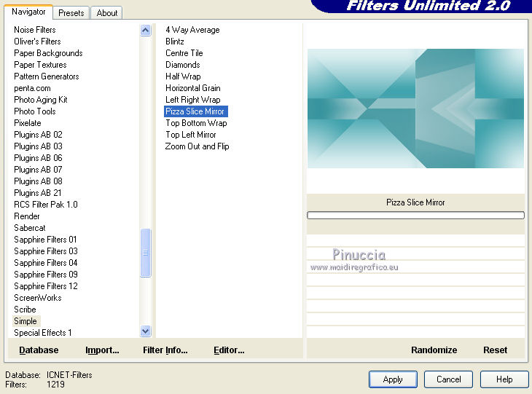Click the Cancel button
The image size is (532, 394).
pos(448,379)
